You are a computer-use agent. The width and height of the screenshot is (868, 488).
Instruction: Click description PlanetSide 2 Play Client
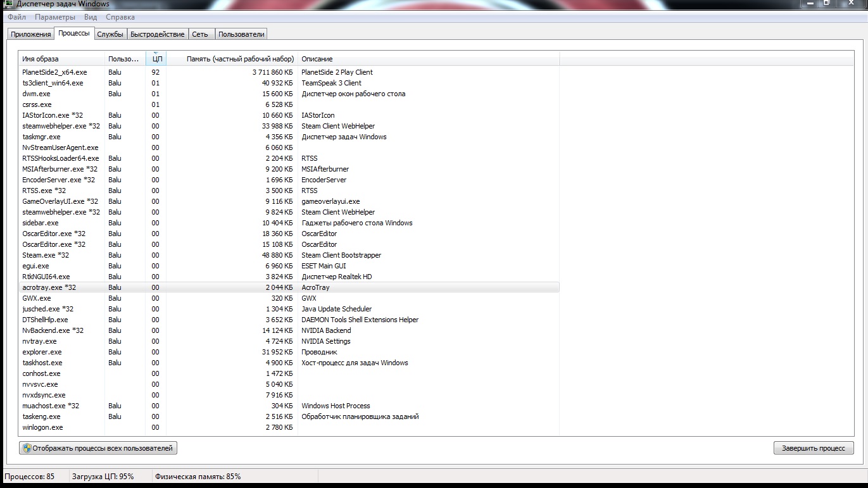click(337, 72)
